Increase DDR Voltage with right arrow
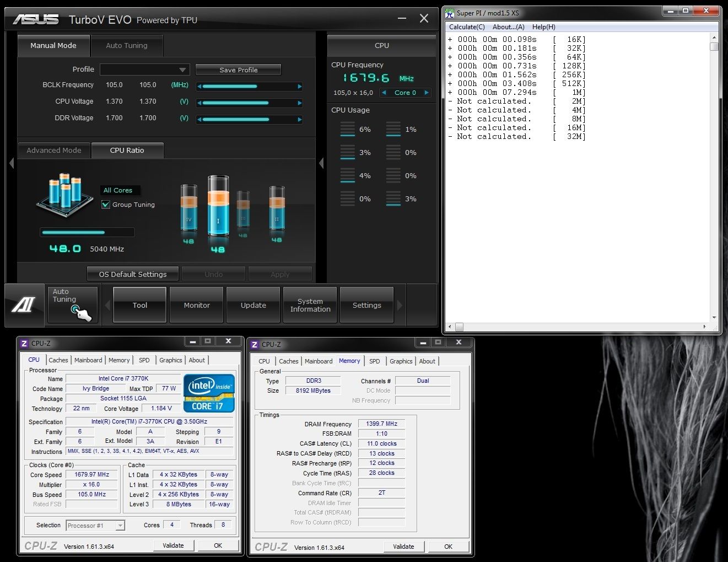Image resolution: width=728 pixels, height=562 pixels. tap(299, 120)
